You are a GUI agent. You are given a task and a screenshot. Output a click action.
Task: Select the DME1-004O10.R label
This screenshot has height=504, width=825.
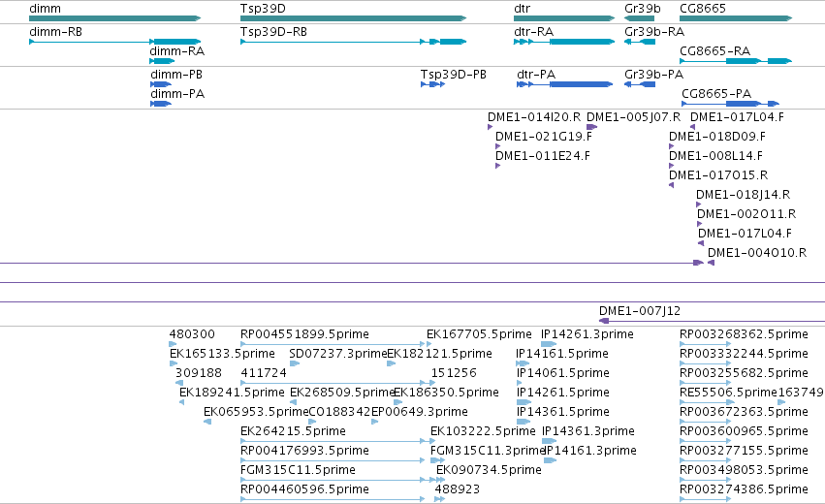pyautogui.click(x=756, y=253)
